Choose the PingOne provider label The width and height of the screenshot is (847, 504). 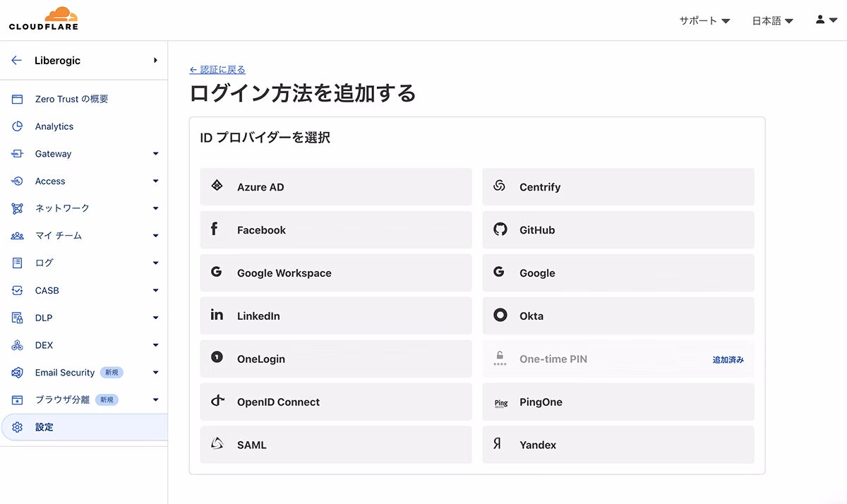(x=541, y=402)
